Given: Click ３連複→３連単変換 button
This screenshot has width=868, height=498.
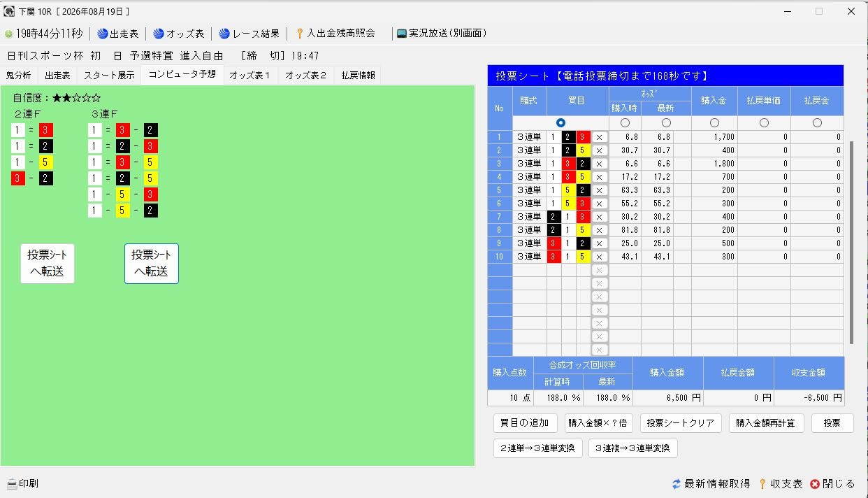Looking at the screenshot, I should click(632, 448).
